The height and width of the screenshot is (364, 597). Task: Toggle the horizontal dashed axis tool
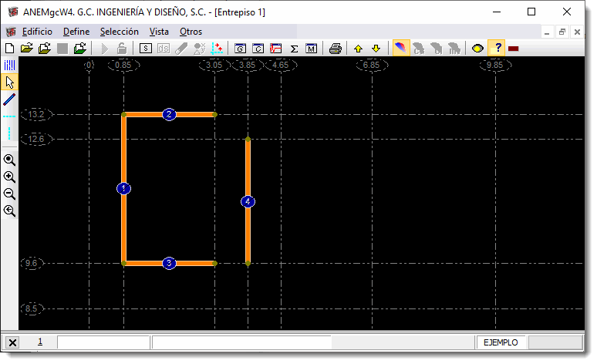(10, 116)
